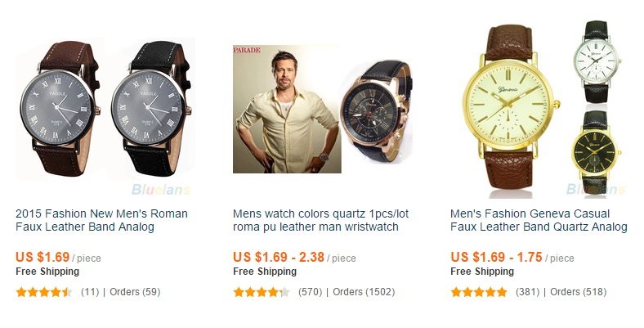Open the brown and black Roman watches image
This screenshot has width=644, height=328.
105,108
